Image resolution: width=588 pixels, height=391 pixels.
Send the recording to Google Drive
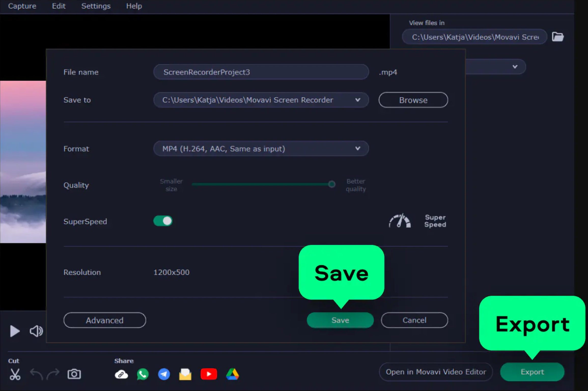(x=232, y=374)
